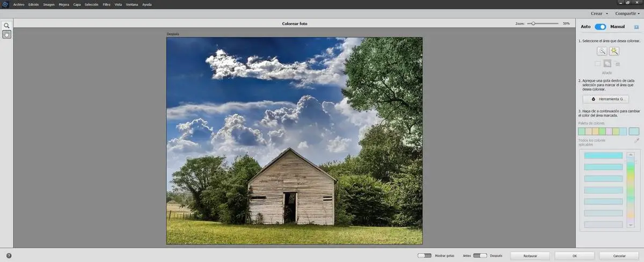Open the Edición menu
Viewport: 644px width, 262px height.
[34, 4]
